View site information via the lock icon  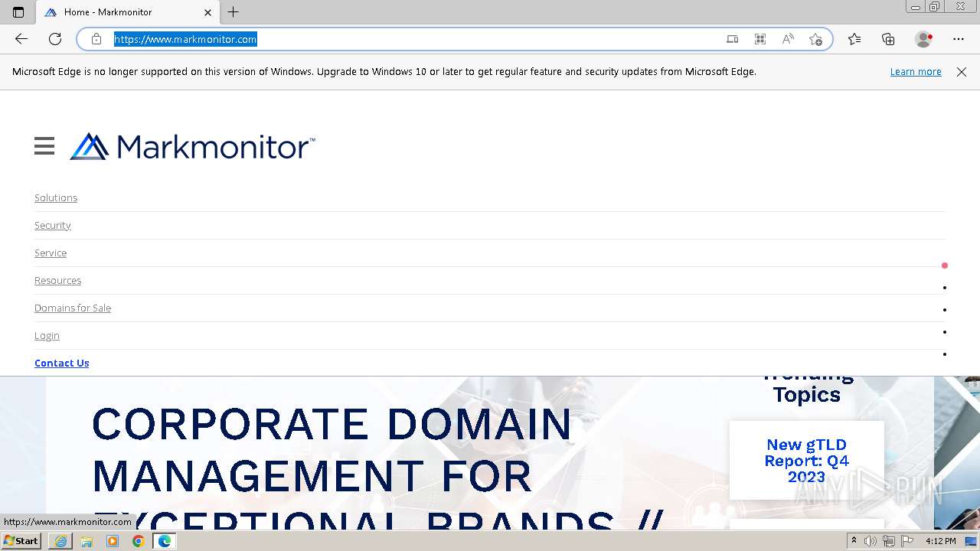[96, 39]
